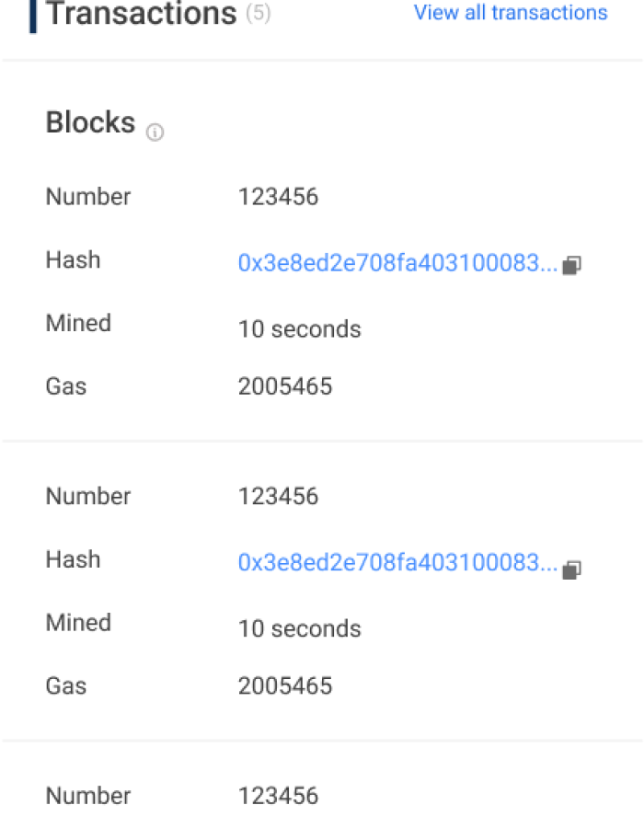Viewport: 644px width, 828px height.
Task: Click the Mined label of the first block
Action: coord(78,323)
